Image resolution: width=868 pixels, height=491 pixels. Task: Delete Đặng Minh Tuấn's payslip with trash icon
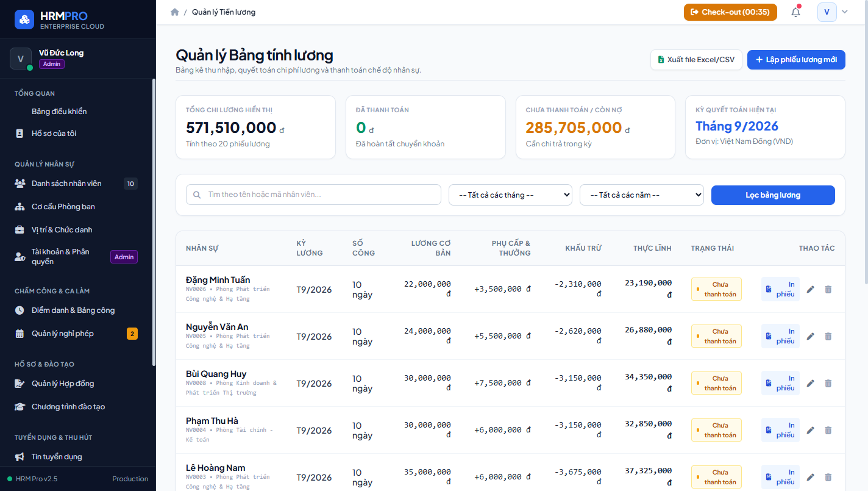[828, 289]
